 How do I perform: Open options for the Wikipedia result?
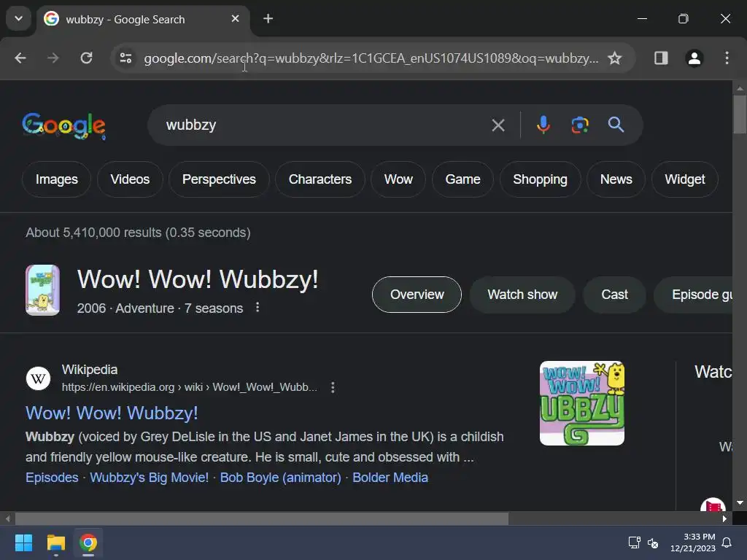coord(333,387)
